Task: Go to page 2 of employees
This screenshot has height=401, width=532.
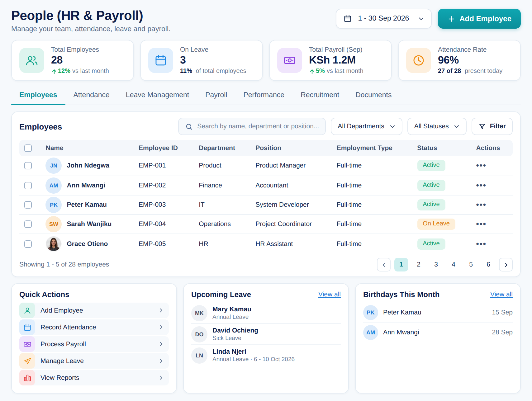Action: pos(419,265)
